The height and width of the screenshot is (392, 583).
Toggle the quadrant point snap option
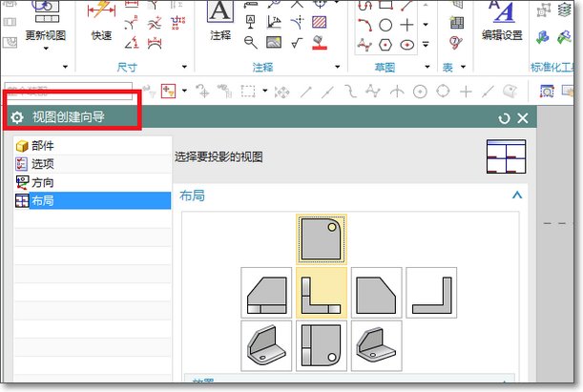tap(443, 92)
